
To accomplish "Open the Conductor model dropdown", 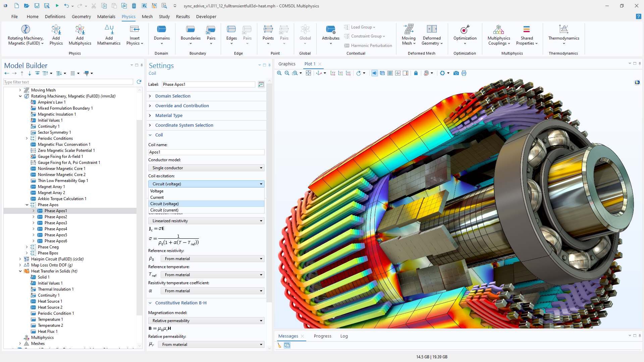I will pos(206,168).
